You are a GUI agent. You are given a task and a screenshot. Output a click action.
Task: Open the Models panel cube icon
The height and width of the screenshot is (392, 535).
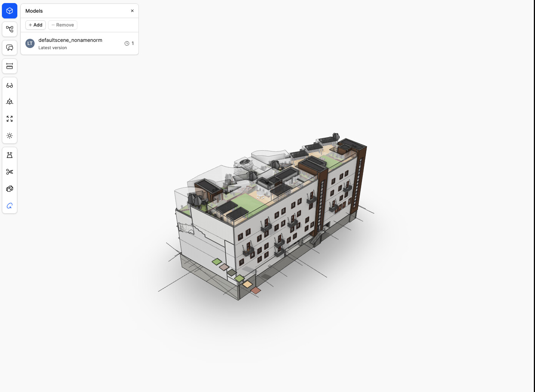click(x=10, y=11)
